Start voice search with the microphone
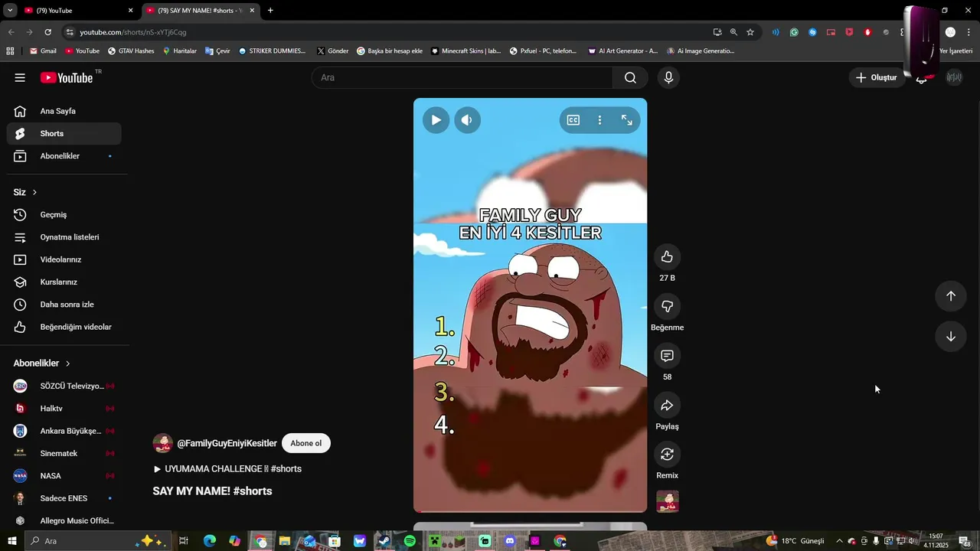The width and height of the screenshot is (980, 551). (668, 77)
